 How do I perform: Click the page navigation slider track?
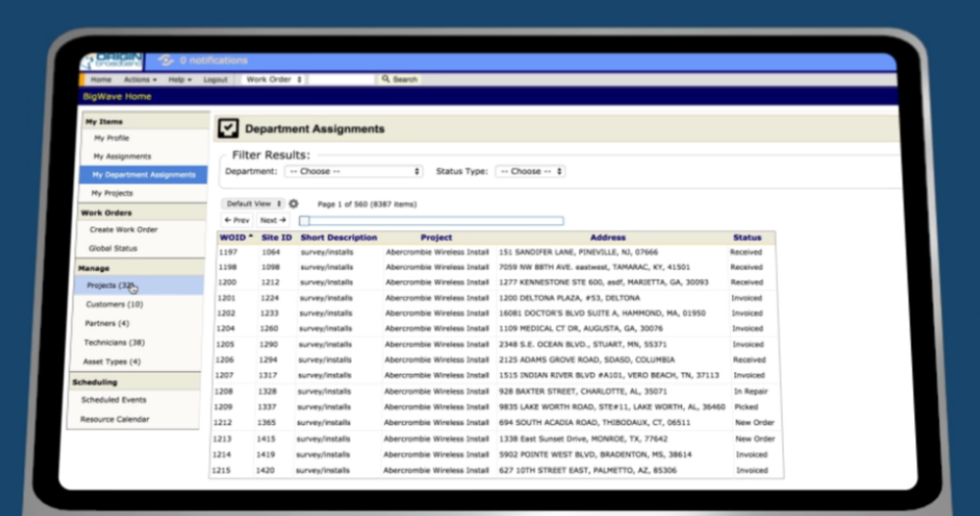pos(431,221)
